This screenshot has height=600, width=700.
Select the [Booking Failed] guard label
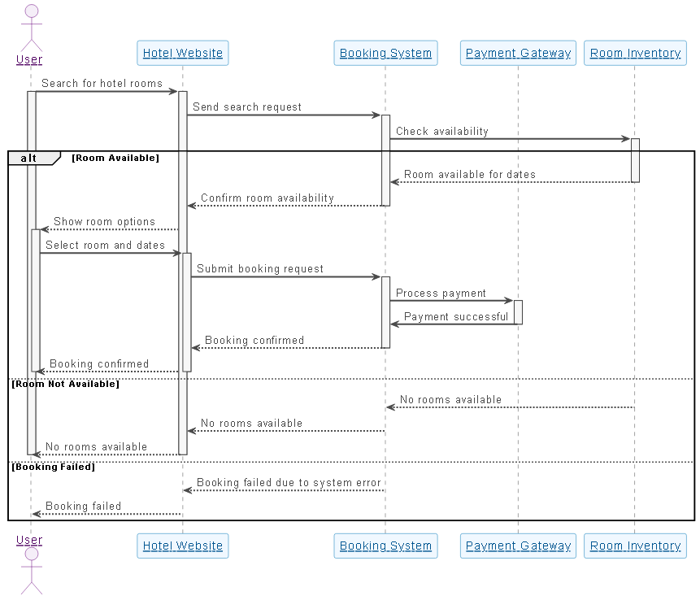(x=53, y=467)
